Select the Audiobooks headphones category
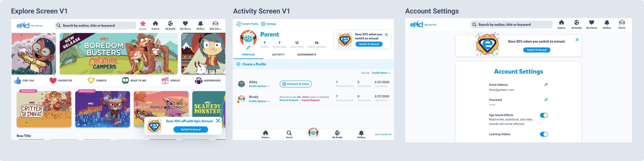The height and width of the screenshot is (161, 644). 199,81
